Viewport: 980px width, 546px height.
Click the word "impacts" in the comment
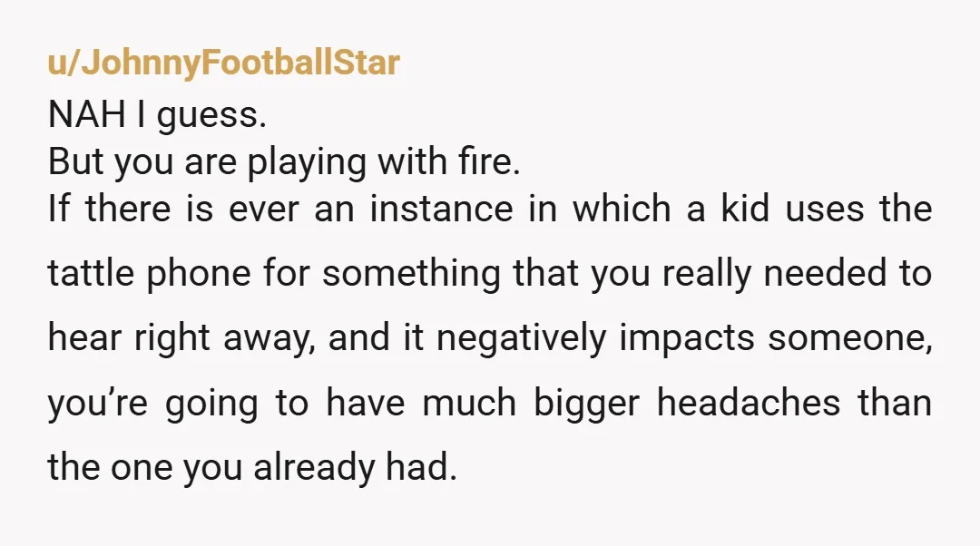(687, 338)
